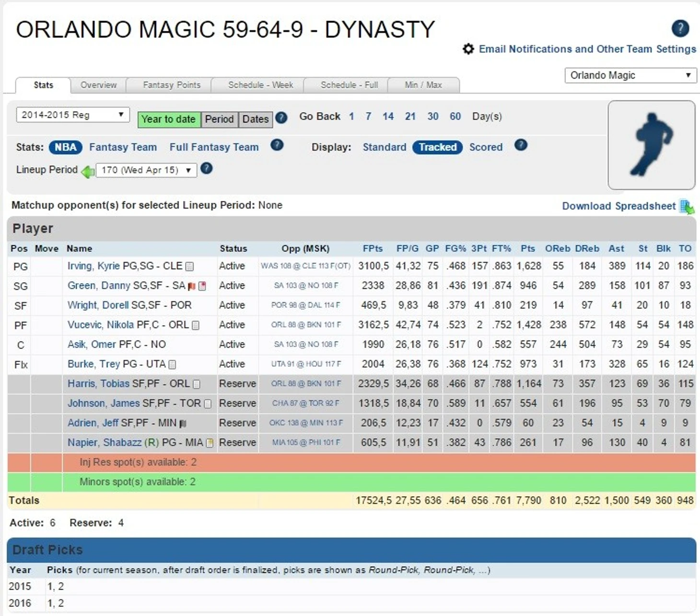Go back 14 days
This screenshot has width=700, height=616.
(x=388, y=116)
